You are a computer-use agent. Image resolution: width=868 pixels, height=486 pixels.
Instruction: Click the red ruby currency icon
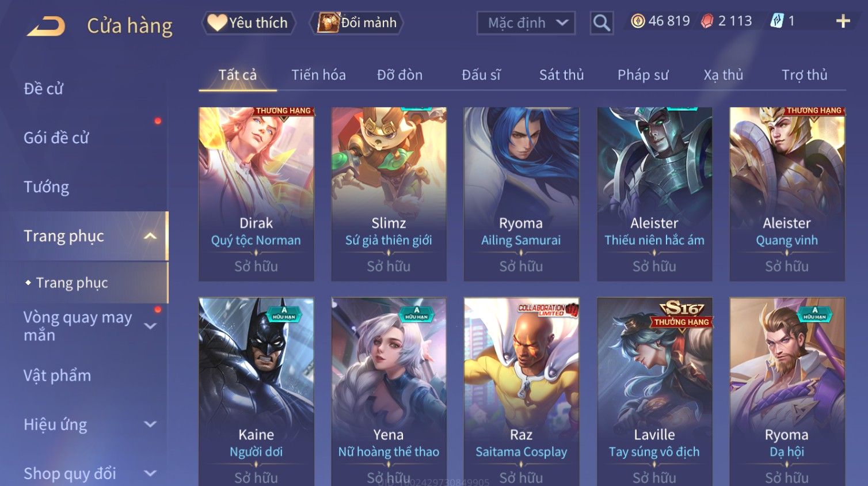click(x=707, y=21)
